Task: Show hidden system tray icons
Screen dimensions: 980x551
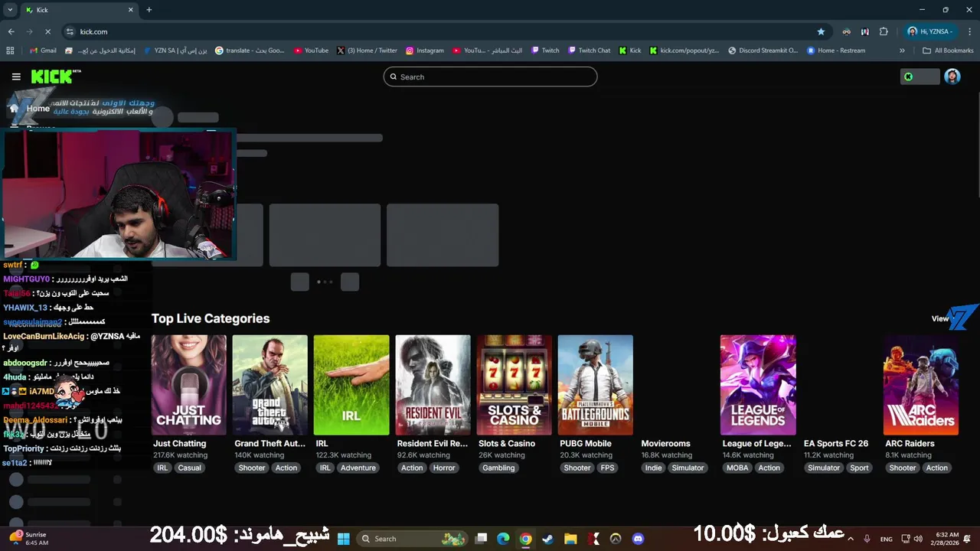Action: pos(850,539)
